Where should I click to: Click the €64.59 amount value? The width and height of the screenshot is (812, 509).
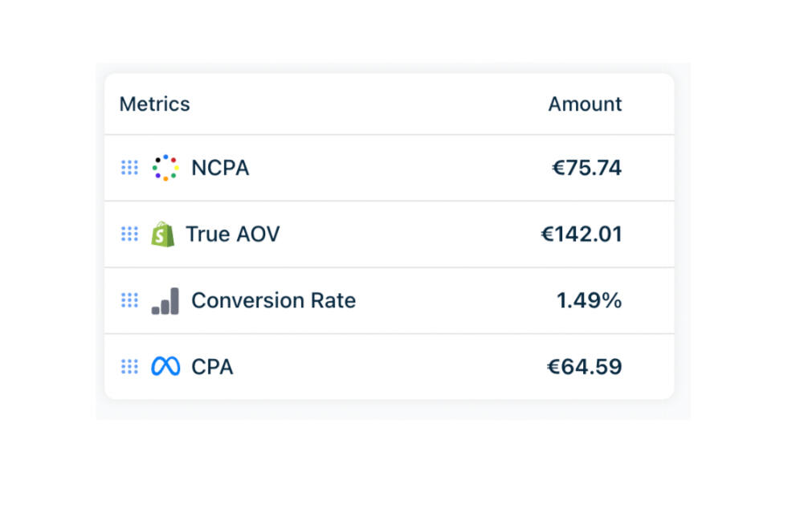click(585, 367)
